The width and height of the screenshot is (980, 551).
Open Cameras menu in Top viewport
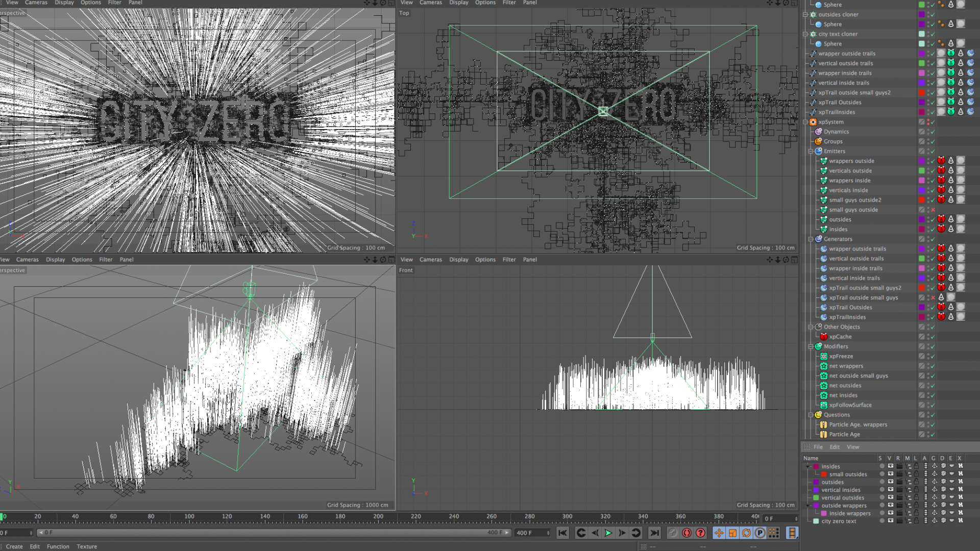coord(431,3)
